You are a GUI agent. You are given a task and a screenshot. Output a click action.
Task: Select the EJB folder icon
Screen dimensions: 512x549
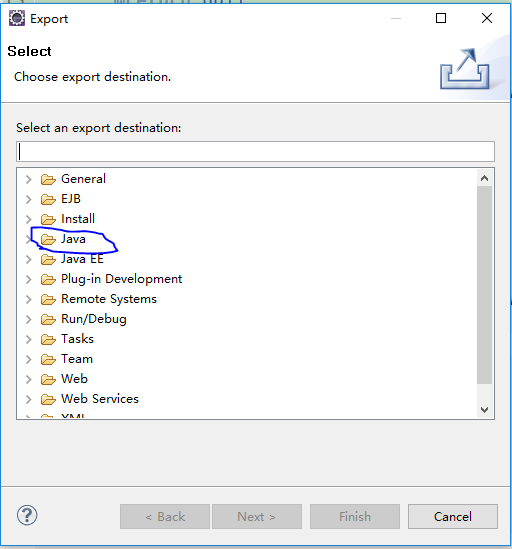48,200
